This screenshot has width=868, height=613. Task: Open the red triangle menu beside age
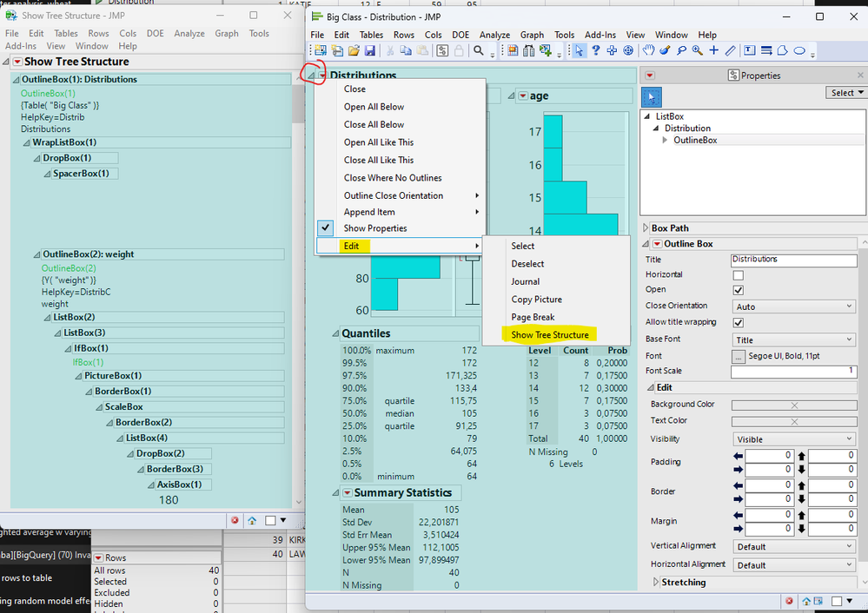tap(523, 96)
